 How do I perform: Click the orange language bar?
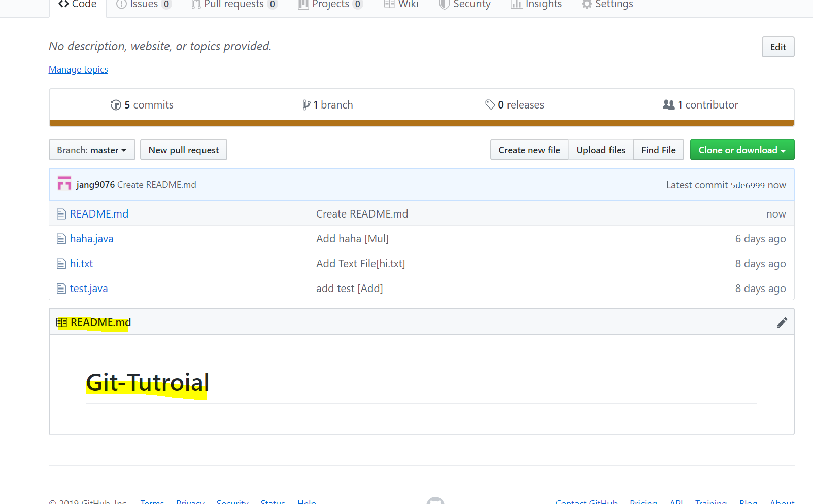pos(422,123)
